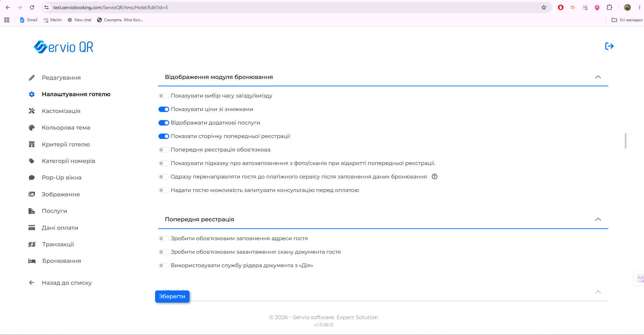Enable Показувати вибір часу заїзду/виїзду toggle
This screenshot has width=644, height=335.
coord(164,96)
